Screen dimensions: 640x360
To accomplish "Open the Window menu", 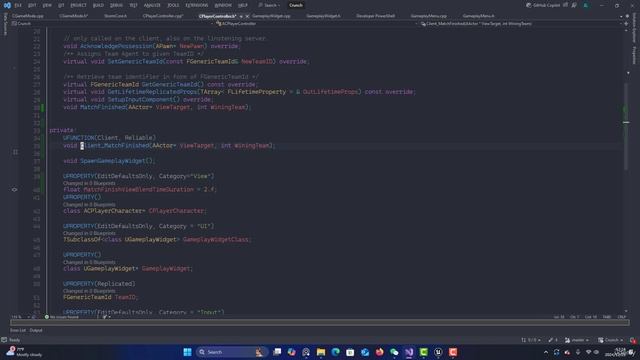I will coord(223,5).
